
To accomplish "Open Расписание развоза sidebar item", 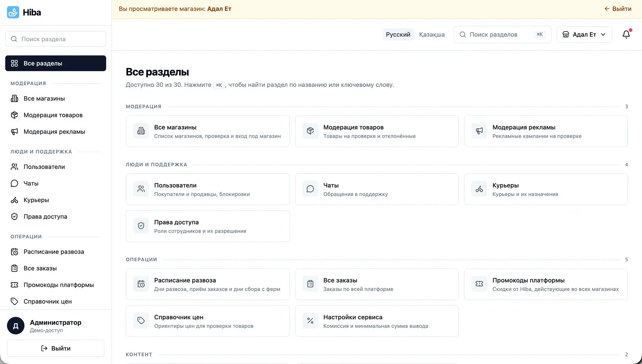I will (56, 252).
